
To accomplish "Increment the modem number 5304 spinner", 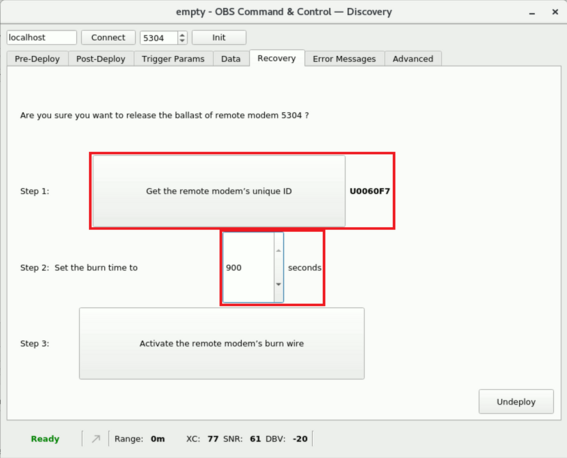I will pos(182,35).
